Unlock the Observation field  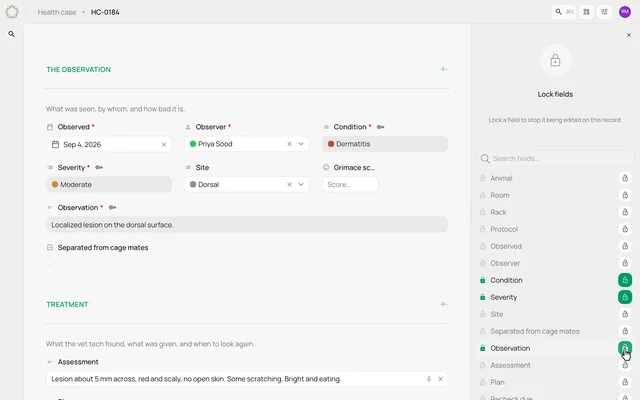click(625, 348)
